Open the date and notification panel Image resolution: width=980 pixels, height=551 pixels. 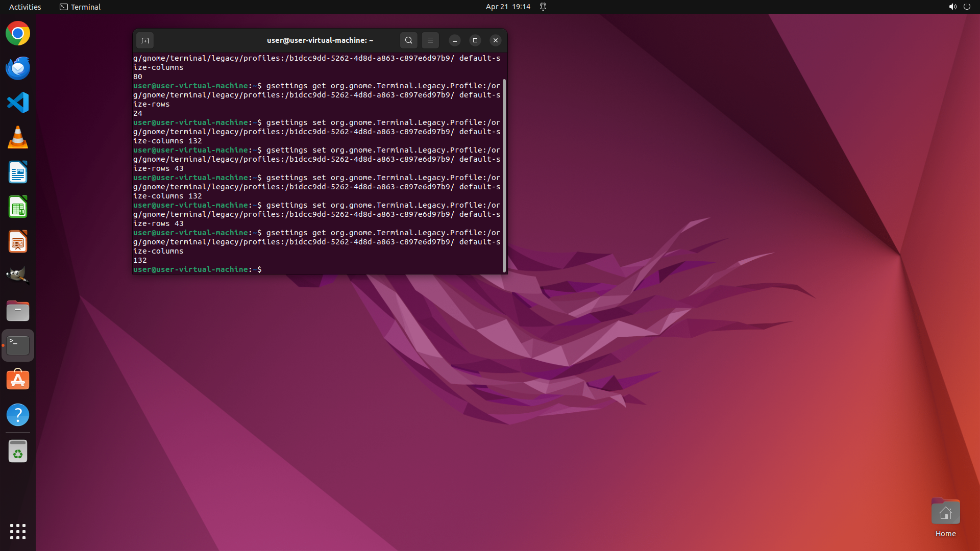pyautogui.click(x=508, y=7)
